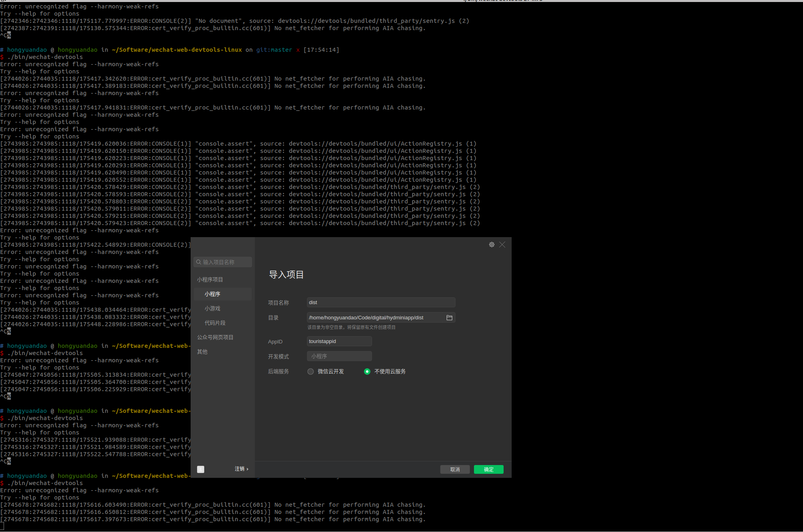The width and height of the screenshot is (803, 532).
Task: Browse directory with folder icon
Action: pos(449,318)
